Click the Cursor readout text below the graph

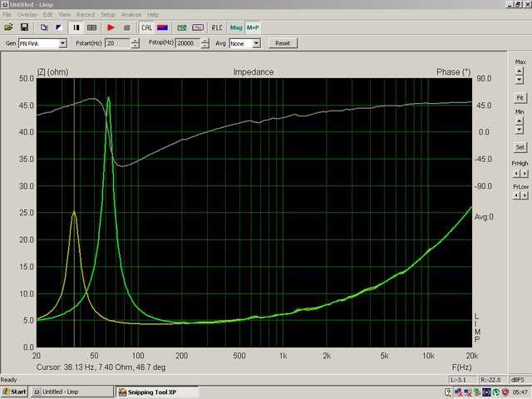101,367
